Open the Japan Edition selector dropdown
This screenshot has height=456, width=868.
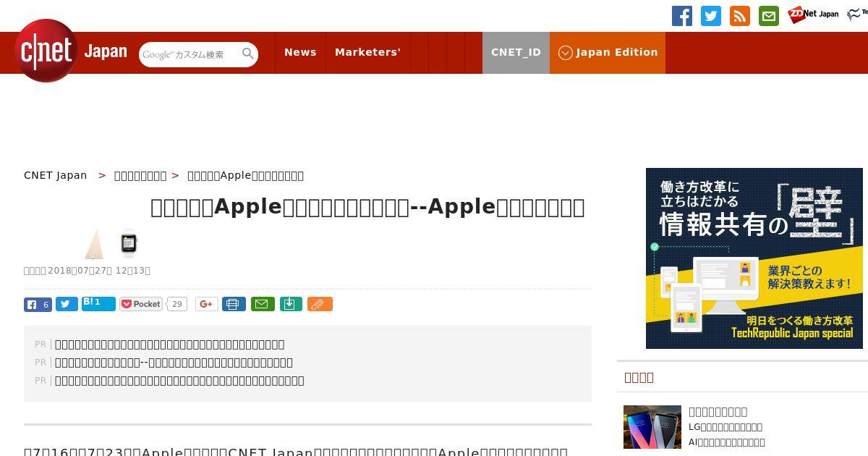tap(608, 53)
